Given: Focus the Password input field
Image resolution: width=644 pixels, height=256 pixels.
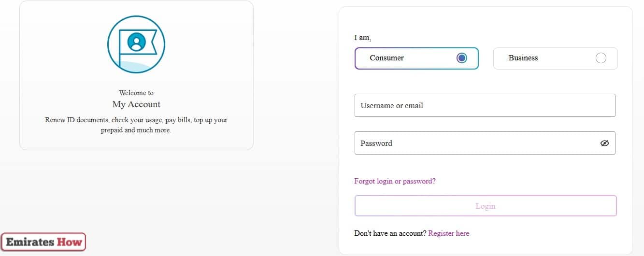Looking at the screenshot, I should (485, 143).
